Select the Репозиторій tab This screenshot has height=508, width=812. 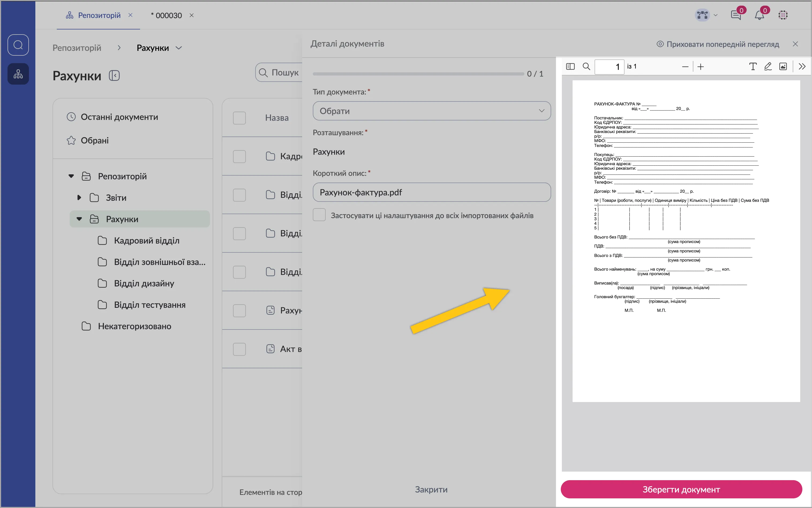[x=99, y=16]
